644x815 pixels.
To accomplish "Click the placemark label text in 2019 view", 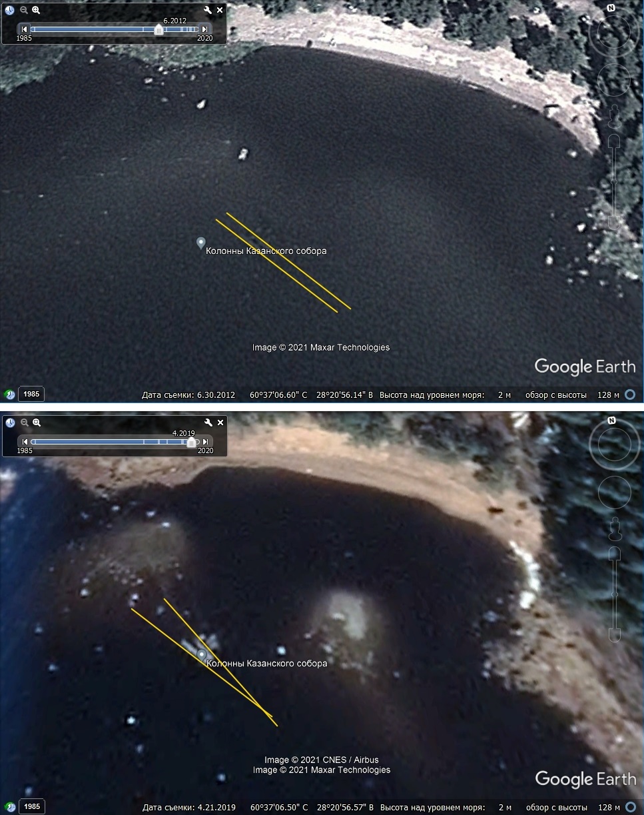I will 267,664.
